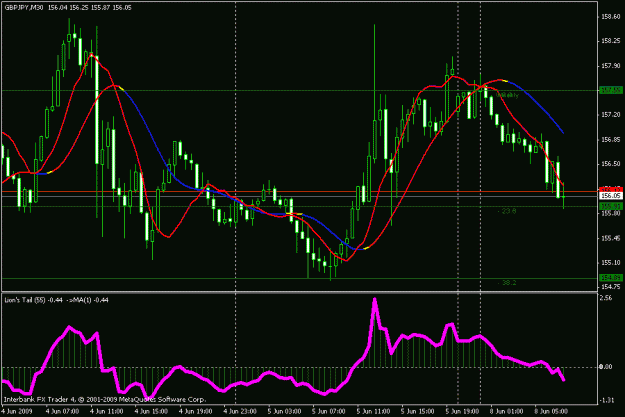Click the 5 Jun 11:00 time label

coord(373,411)
